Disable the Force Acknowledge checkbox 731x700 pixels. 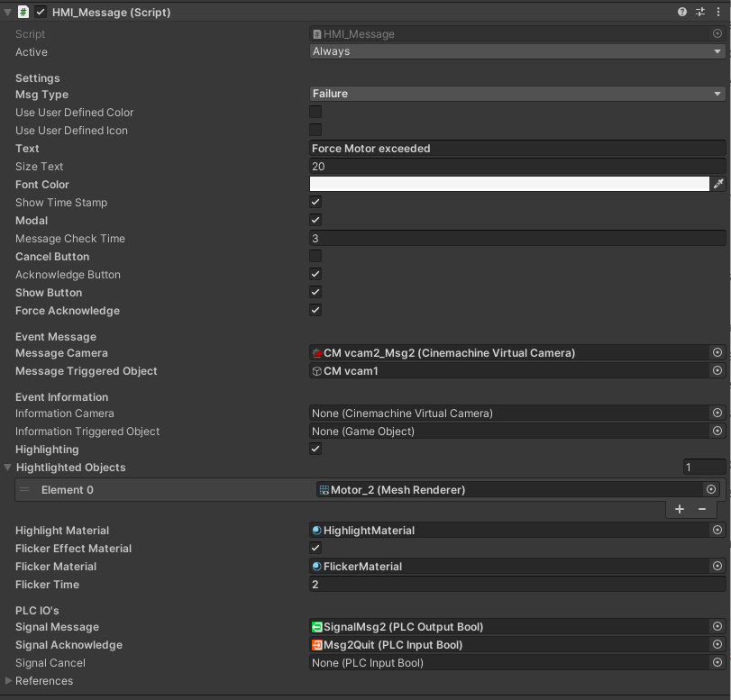click(x=315, y=311)
